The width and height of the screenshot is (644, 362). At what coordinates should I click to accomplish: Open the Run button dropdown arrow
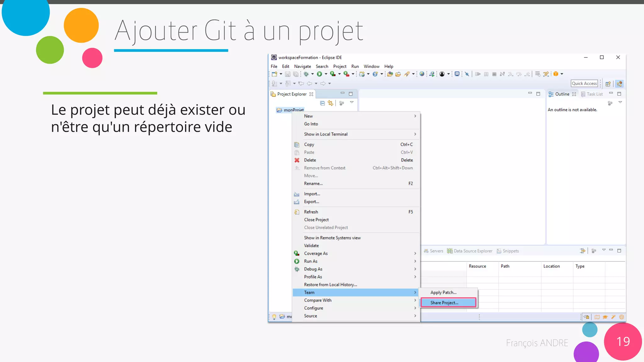coord(326,74)
